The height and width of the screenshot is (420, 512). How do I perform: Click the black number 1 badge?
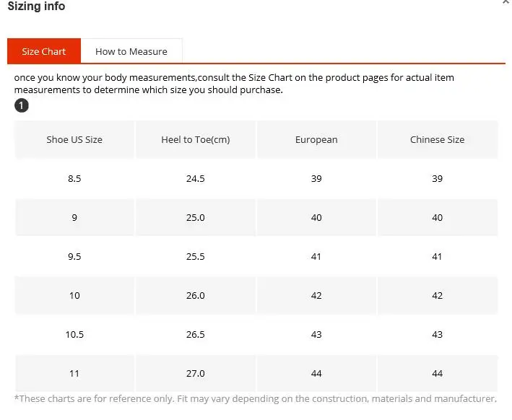[22, 106]
